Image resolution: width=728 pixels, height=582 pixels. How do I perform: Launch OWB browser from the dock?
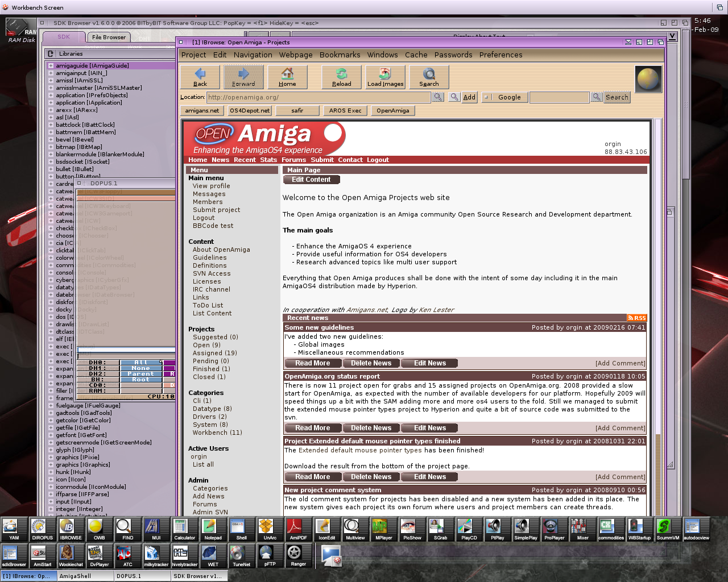click(x=100, y=530)
